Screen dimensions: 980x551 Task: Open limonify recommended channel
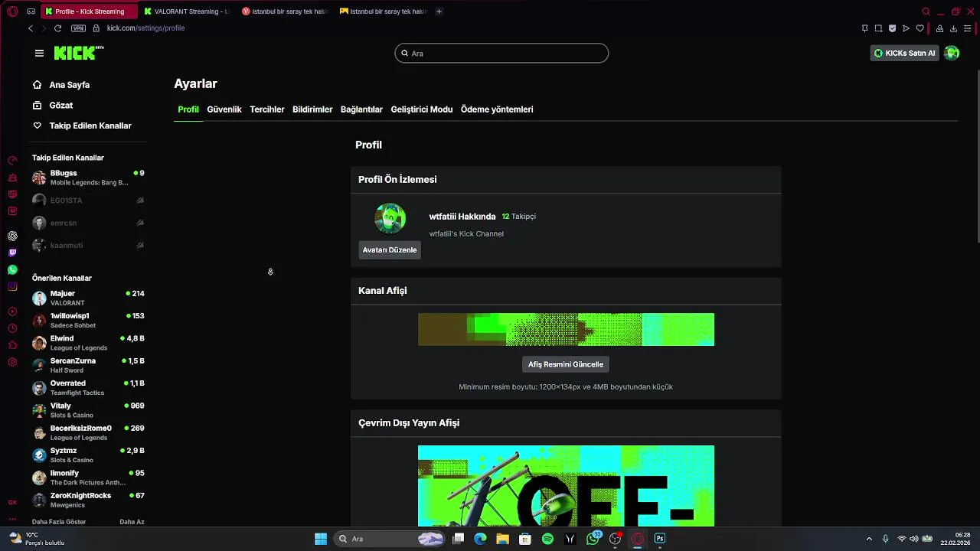click(88, 478)
